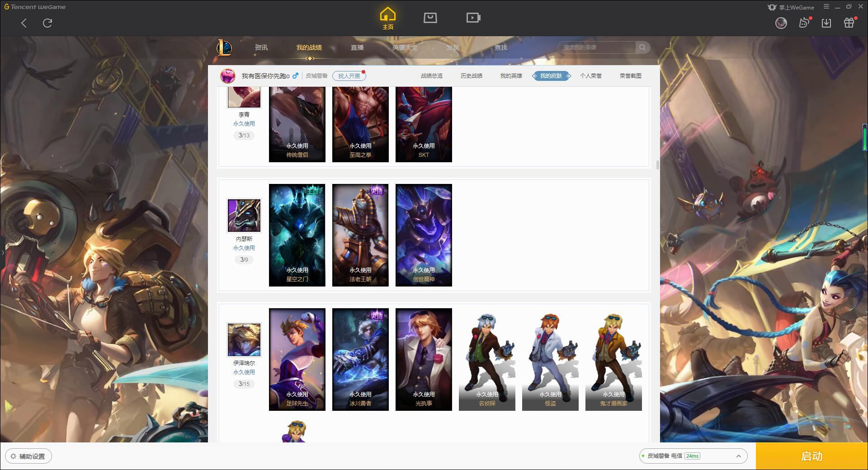Open the 资讯 tab
The image size is (868, 470).
click(261, 47)
